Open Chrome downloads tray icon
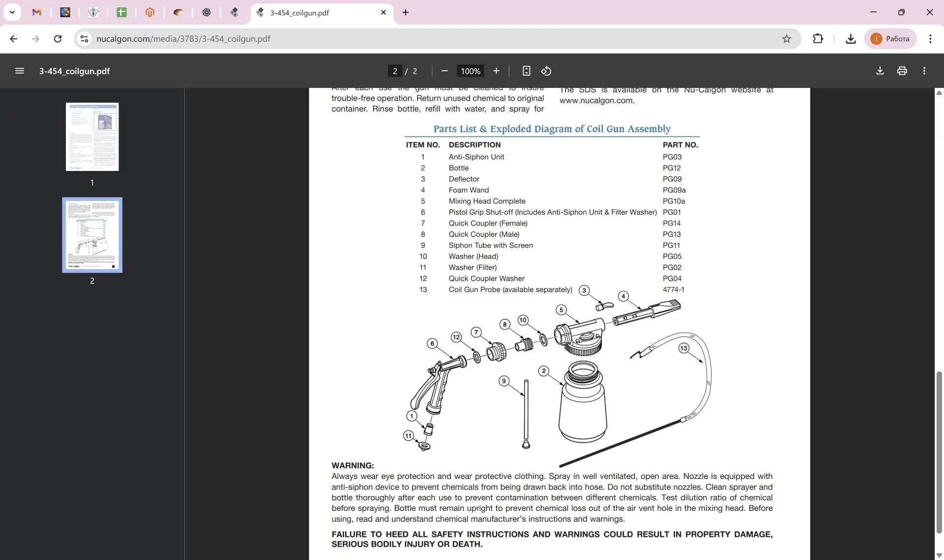Screen dimensions: 944x560 click(851, 39)
